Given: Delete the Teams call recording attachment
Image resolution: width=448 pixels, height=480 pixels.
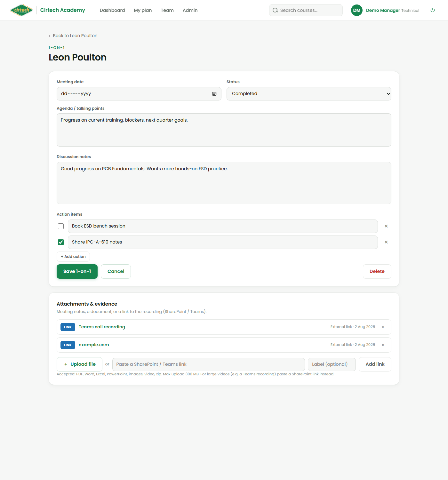Looking at the screenshot, I should point(383,327).
